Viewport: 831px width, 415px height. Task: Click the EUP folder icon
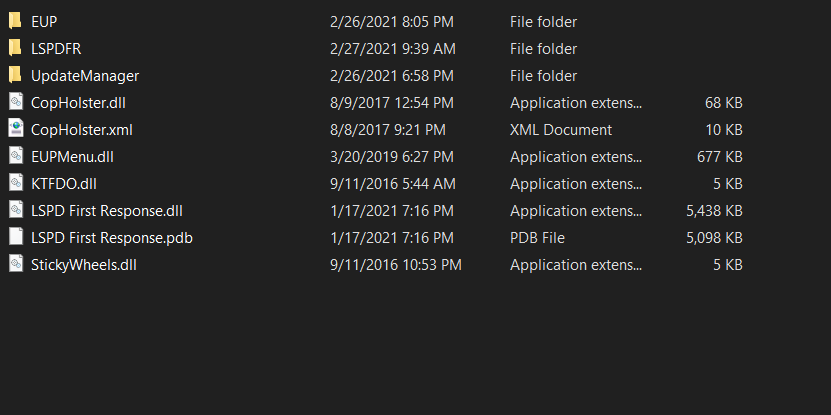click(15, 21)
